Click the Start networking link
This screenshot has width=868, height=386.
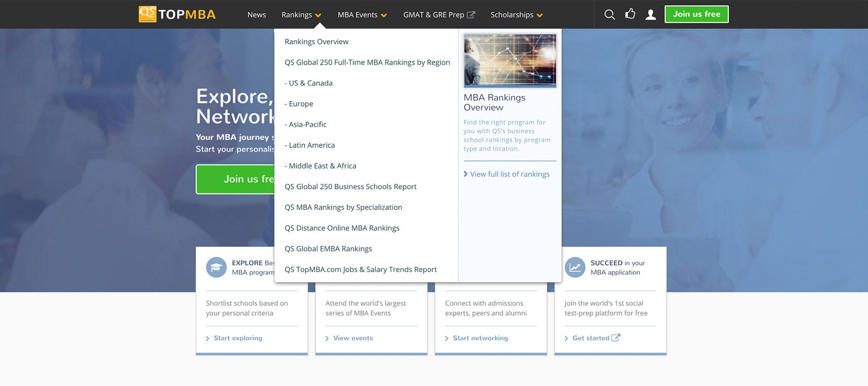480,338
